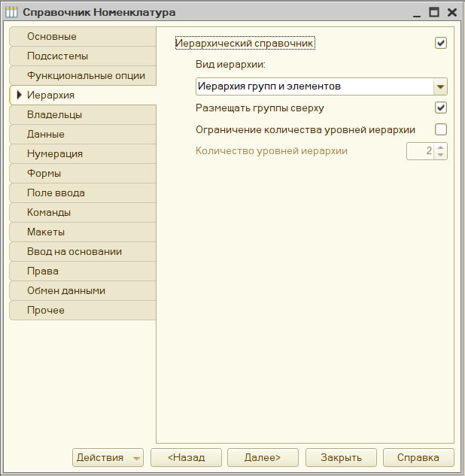This screenshot has height=476, width=465.
Task: Open help with the Справка button
Action: 418,457
